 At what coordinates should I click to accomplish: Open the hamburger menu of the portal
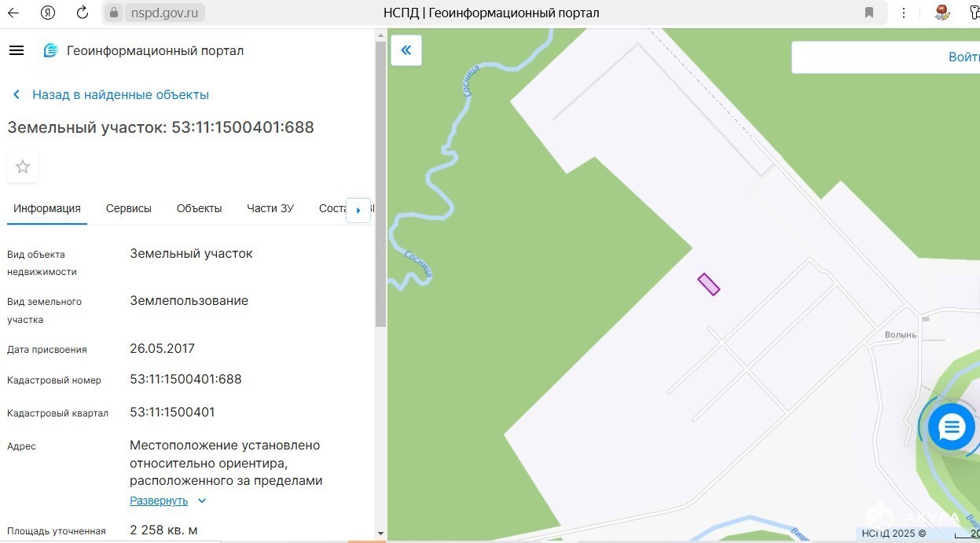17,50
